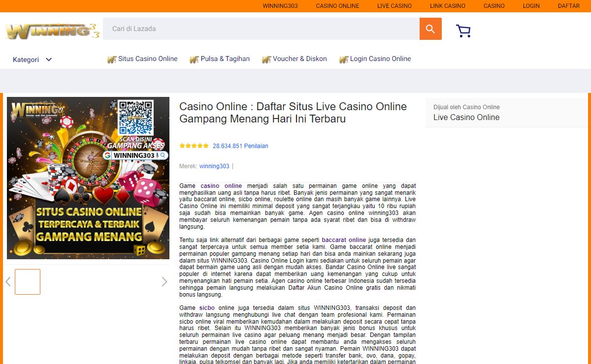This screenshot has width=591, height=364.
Task: Go to DAFTAR in top bar
Action: (x=569, y=6)
